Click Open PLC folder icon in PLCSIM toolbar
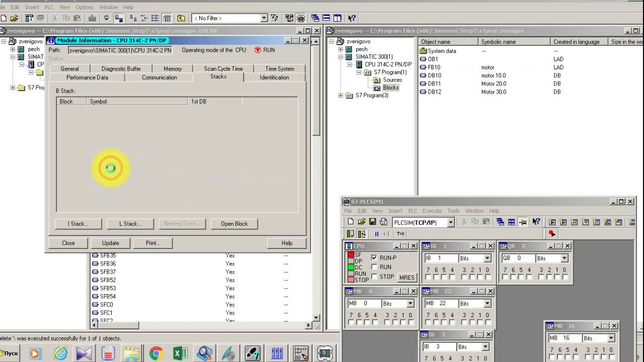 pos(361,222)
